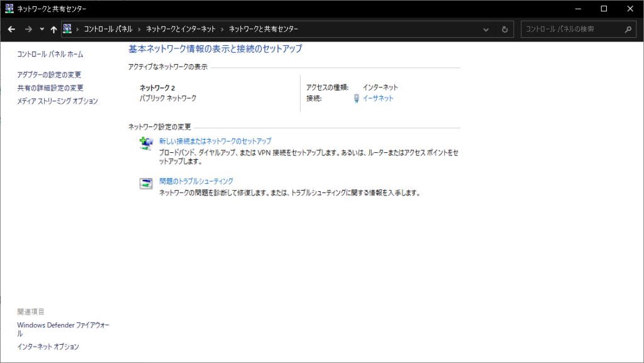Open インターネット オプション link
Viewport: 644px width, 363px height.
click(x=48, y=347)
